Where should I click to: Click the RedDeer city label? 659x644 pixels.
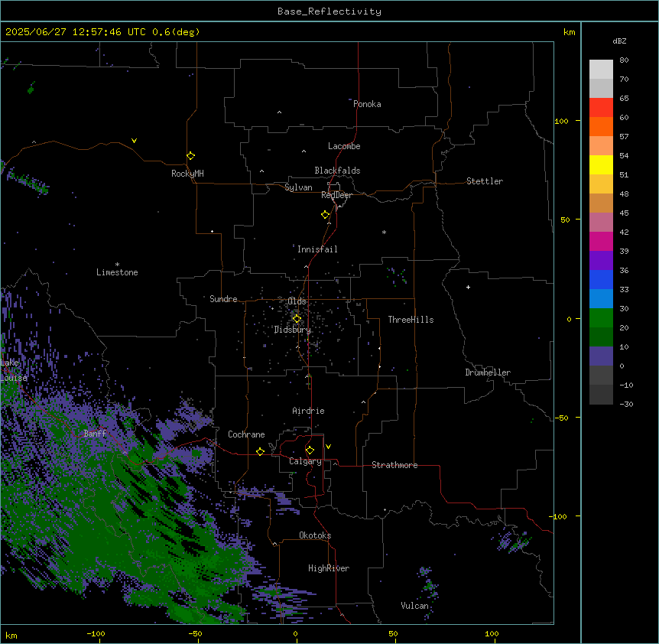[336, 195]
